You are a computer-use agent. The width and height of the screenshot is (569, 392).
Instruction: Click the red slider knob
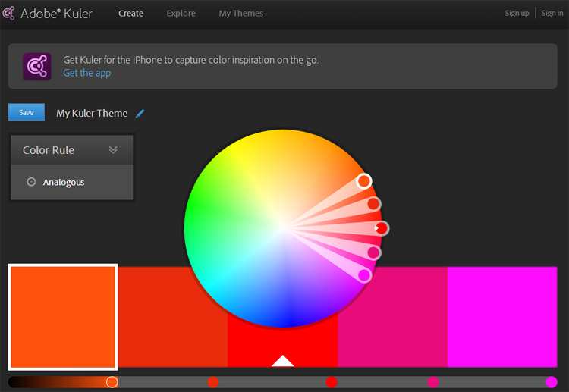click(x=332, y=382)
